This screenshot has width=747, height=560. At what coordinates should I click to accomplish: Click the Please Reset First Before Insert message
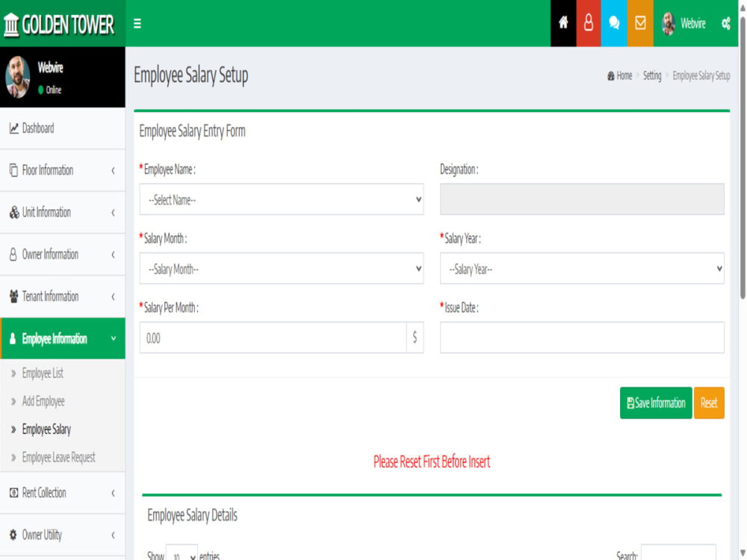click(432, 461)
